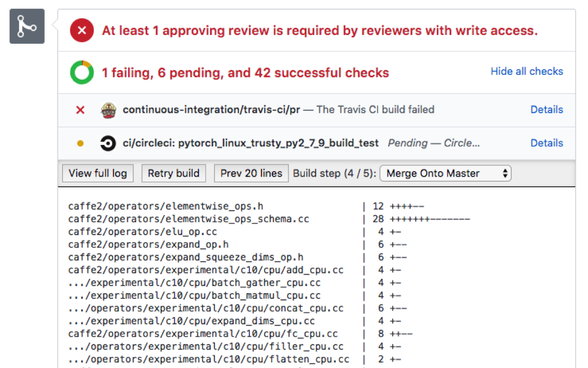Click log line caffe2/operators/elu_op.cc
Screen dimensions: 588x368
[142, 232]
